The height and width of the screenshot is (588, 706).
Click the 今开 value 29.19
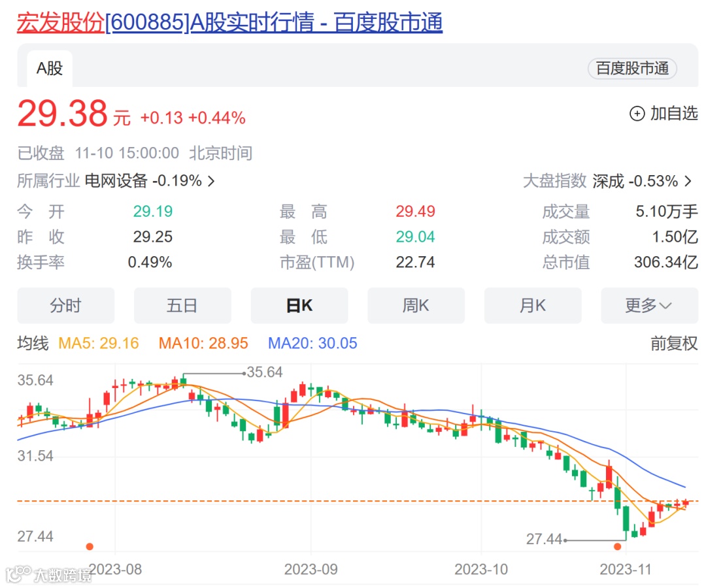[x=152, y=212]
